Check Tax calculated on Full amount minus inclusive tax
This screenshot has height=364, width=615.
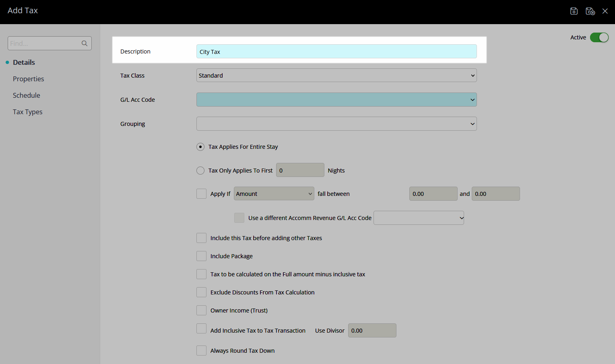pyautogui.click(x=201, y=274)
